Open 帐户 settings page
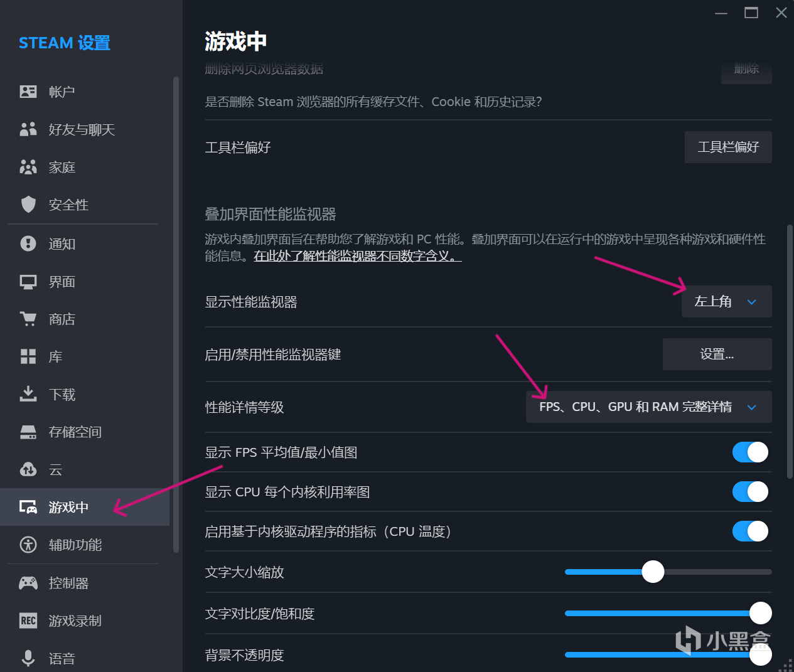This screenshot has width=794, height=672. 85,92
